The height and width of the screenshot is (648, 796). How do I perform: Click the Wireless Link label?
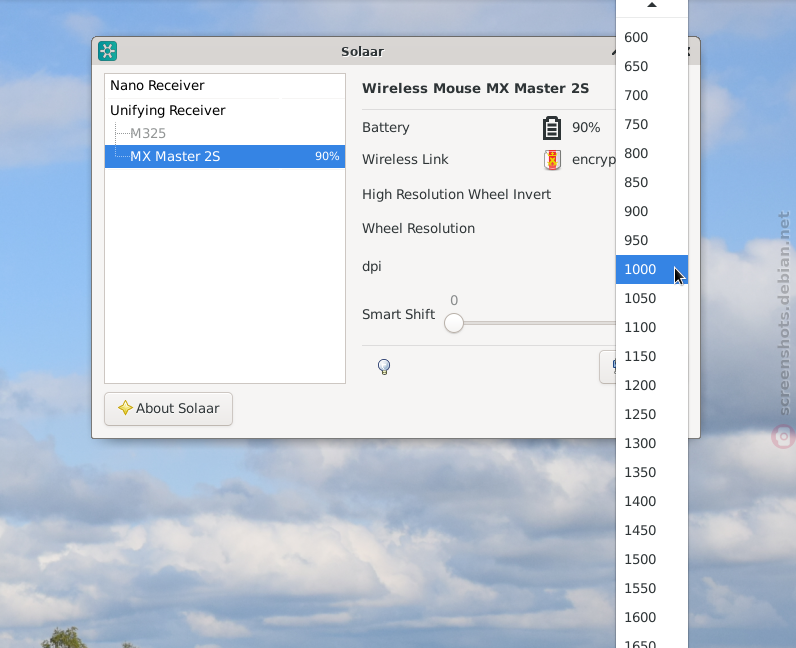pyautogui.click(x=405, y=159)
